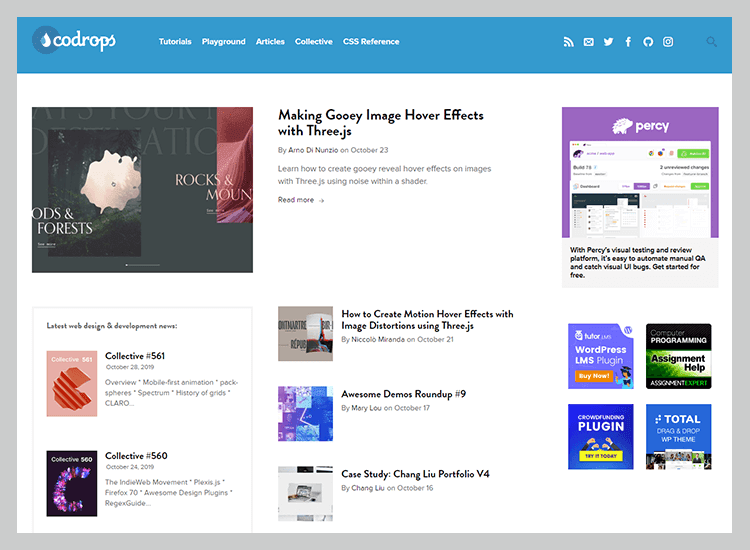Click the Collective #560 summary text
This screenshot has width=750, height=550.
[169, 493]
